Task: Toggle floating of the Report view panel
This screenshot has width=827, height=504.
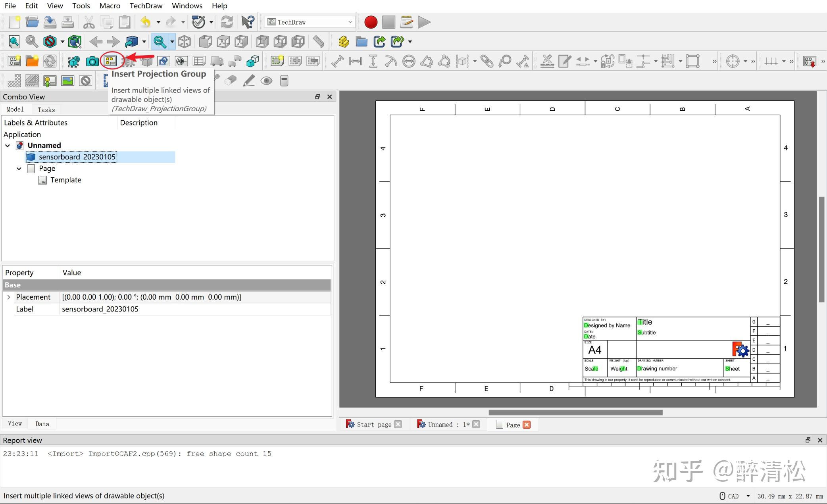Action: pyautogui.click(x=808, y=440)
